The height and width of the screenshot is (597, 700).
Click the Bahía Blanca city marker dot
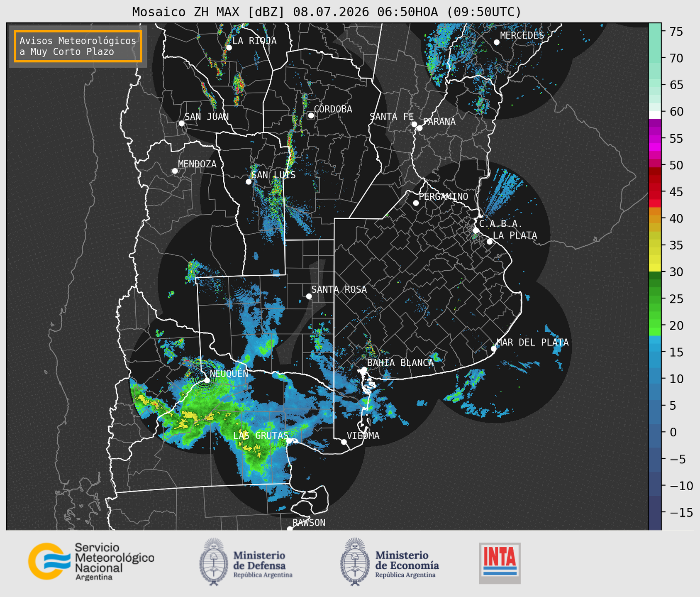[364, 369]
